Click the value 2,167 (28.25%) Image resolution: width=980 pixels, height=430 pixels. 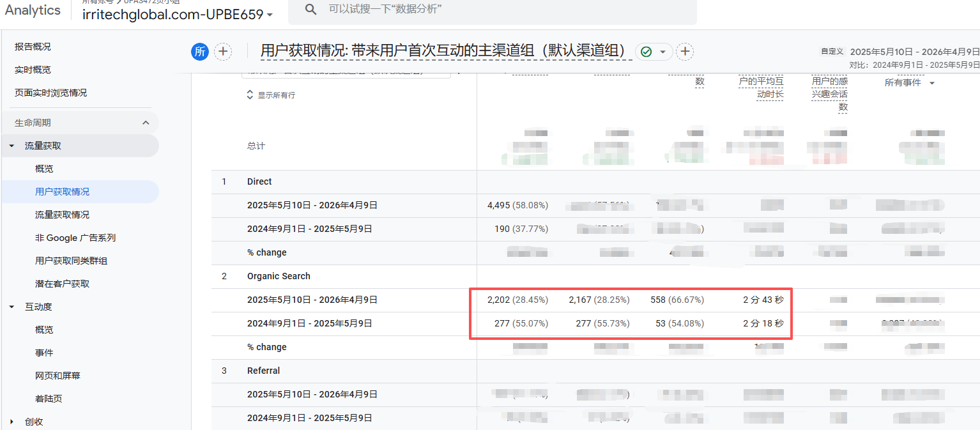coord(599,300)
